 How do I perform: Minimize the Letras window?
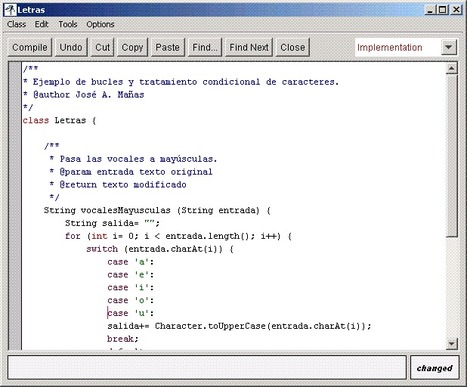pos(430,10)
